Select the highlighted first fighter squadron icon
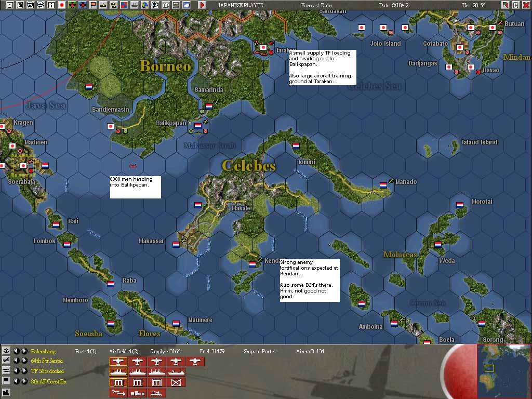This screenshot has height=399, width=532. [118, 361]
